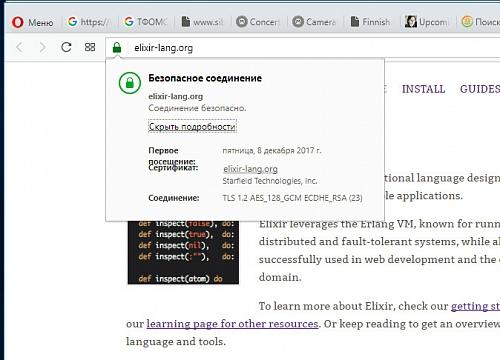Click the Сертификат label
The height and width of the screenshot is (360, 500).
point(173,168)
